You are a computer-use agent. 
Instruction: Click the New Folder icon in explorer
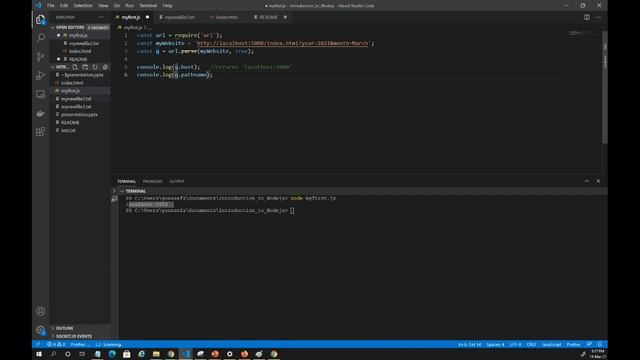[85, 67]
